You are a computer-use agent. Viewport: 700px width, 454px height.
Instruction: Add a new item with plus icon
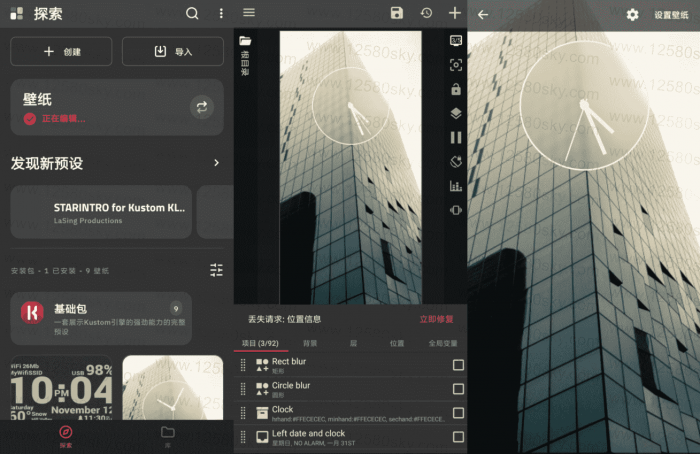(x=455, y=13)
